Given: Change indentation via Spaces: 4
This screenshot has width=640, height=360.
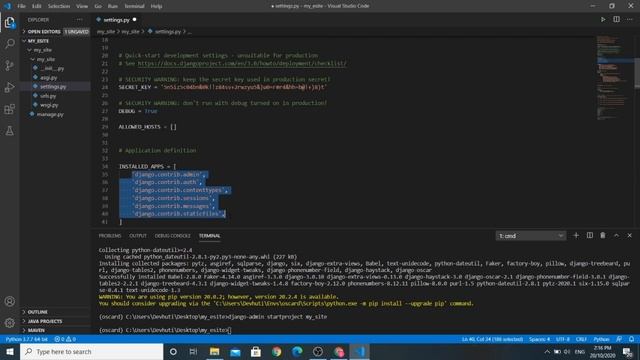Looking at the screenshot, I should [x=539, y=339].
